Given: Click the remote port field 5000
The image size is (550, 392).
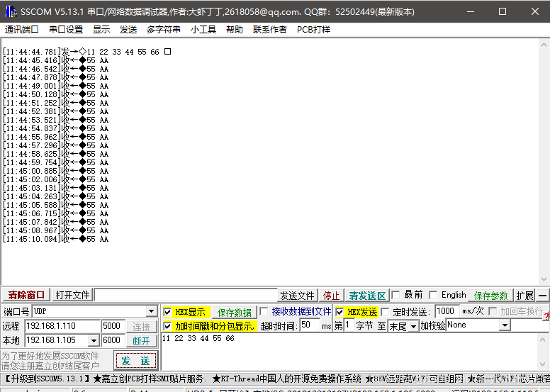Looking at the screenshot, I should point(113,326).
